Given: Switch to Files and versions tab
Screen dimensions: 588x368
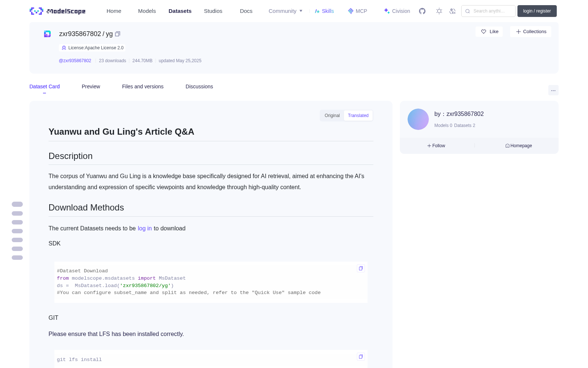Looking at the screenshot, I should [143, 86].
